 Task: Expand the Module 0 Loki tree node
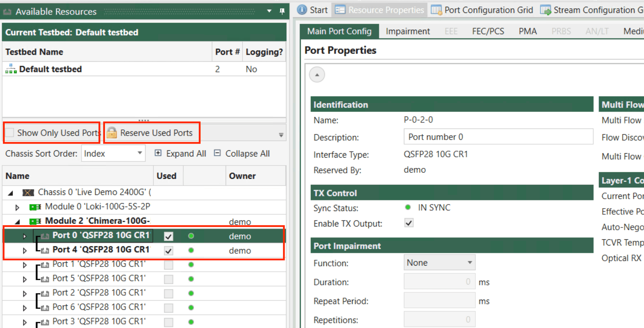[17, 207]
